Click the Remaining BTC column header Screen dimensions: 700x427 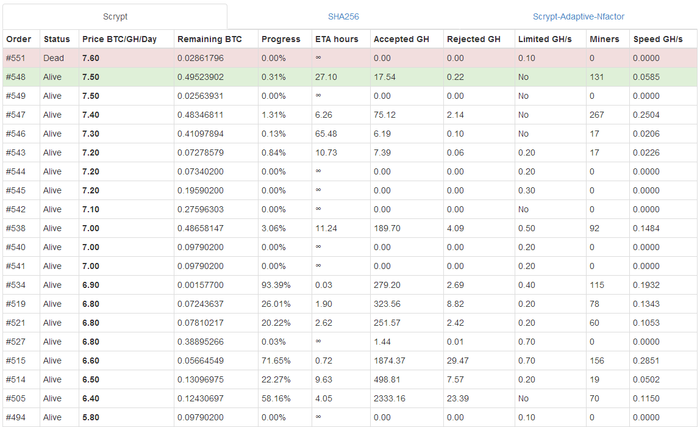[209, 39]
